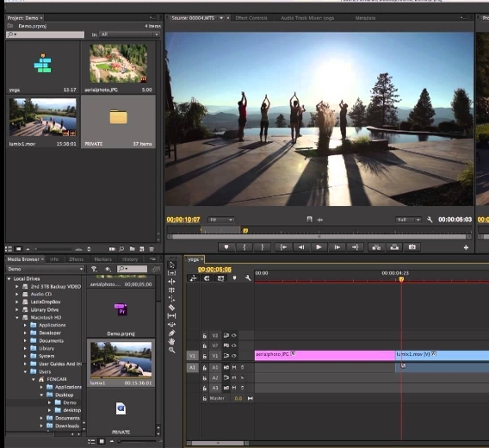
Task: Toggle Linked Selection in timeline
Action: pos(220,278)
